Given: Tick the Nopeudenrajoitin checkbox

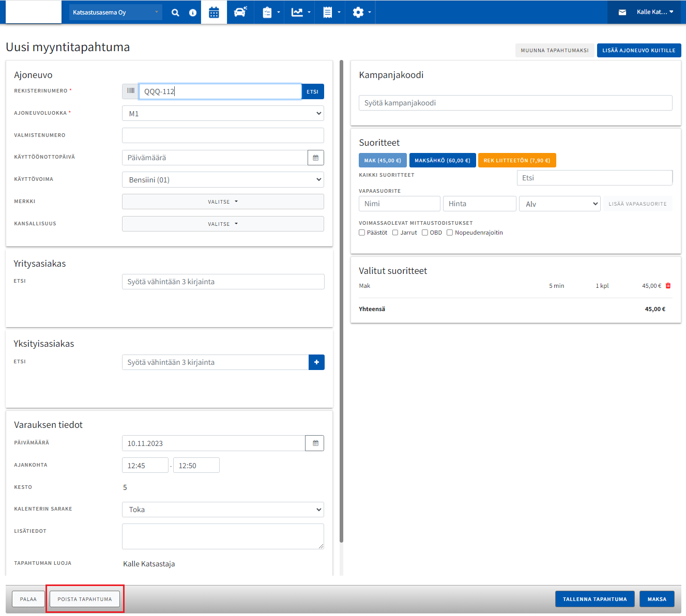Looking at the screenshot, I should click(450, 233).
